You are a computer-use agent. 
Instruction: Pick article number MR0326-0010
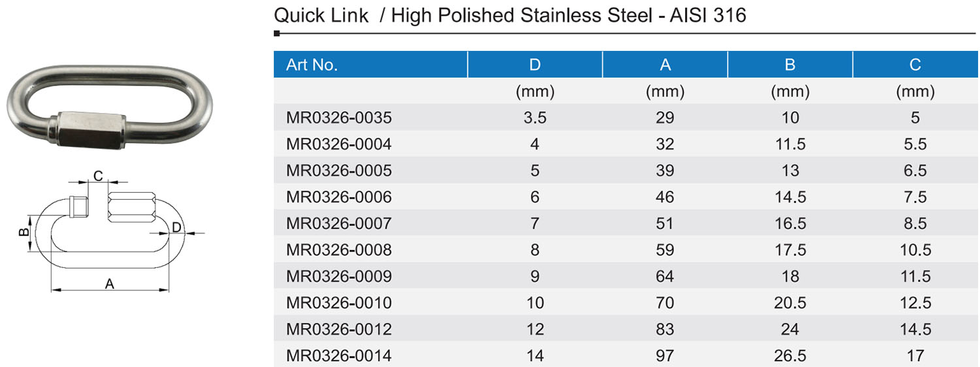(338, 303)
